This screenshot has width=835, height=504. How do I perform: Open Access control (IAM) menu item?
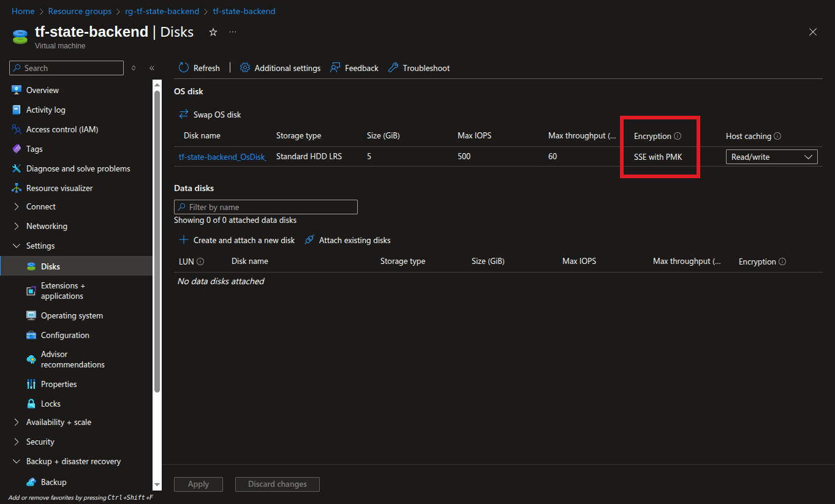[62, 129]
